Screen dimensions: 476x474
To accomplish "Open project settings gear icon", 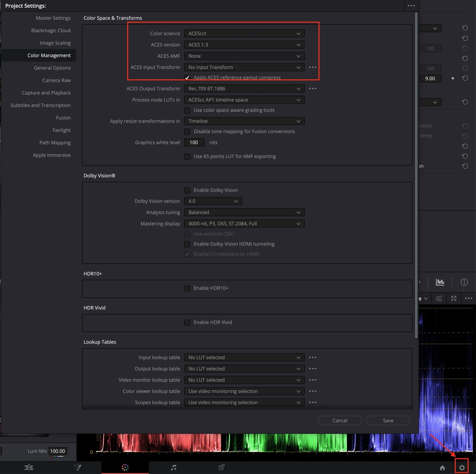I will click(462, 468).
